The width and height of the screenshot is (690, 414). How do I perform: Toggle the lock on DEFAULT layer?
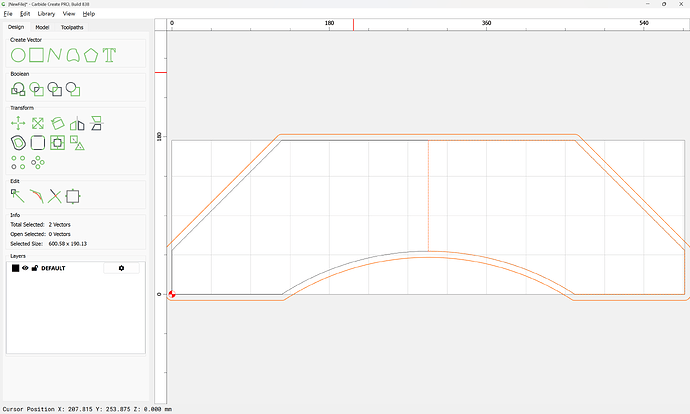pos(35,268)
